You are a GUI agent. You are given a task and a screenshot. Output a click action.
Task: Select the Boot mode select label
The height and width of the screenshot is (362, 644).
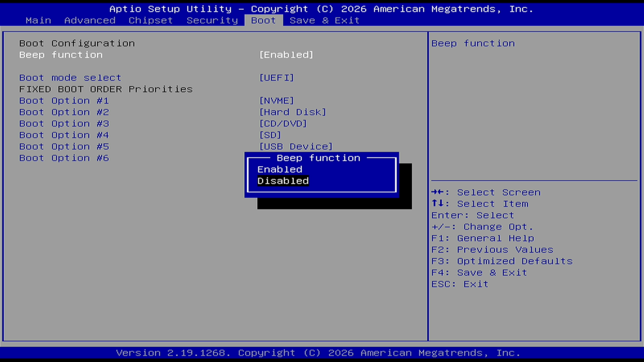[x=70, y=78]
